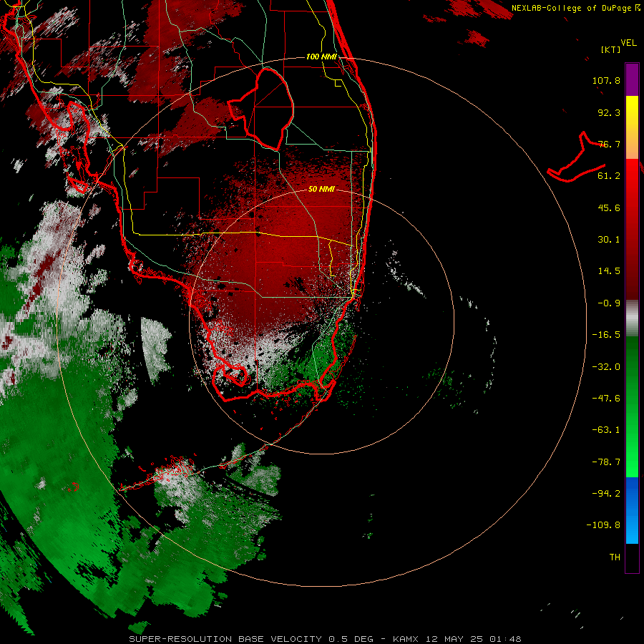Select the 76.7 legend value
Image resolution: width=644 pixels, height=644 pixels.
(609, 144)
